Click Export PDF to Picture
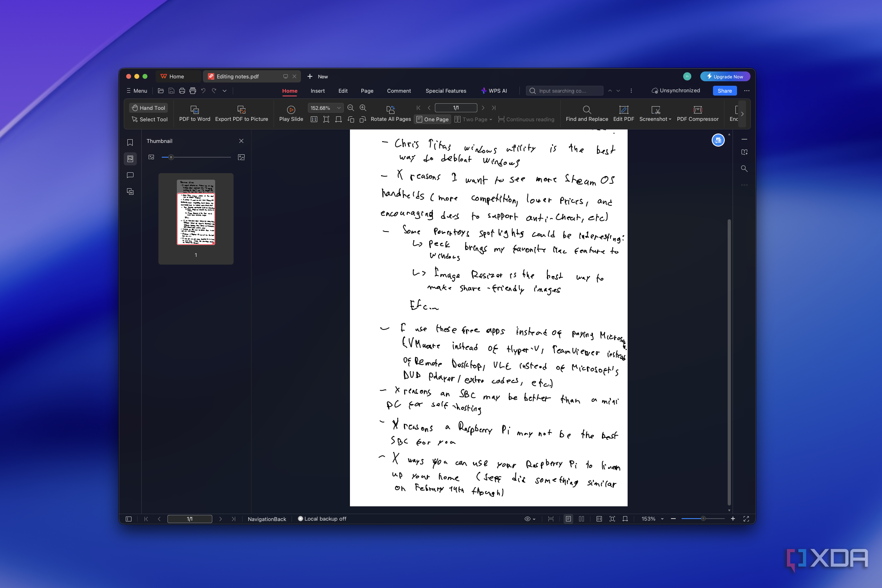The image size is (882, 588). pos(241,114)
